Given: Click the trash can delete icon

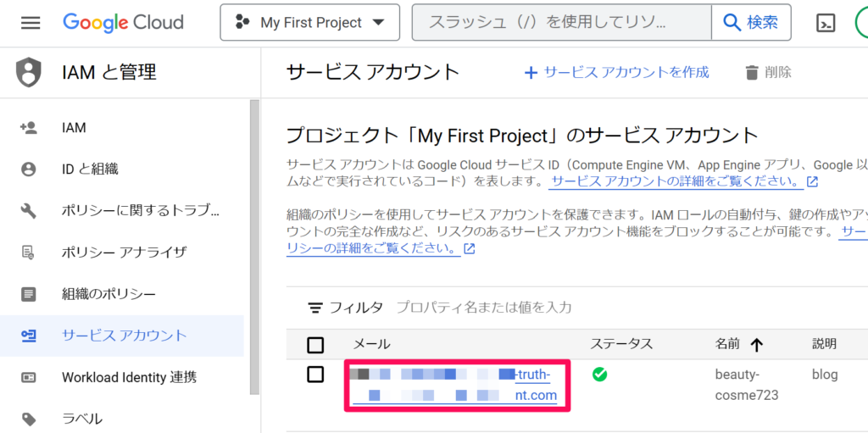Looking at the screenshot, I should (752, 73).
